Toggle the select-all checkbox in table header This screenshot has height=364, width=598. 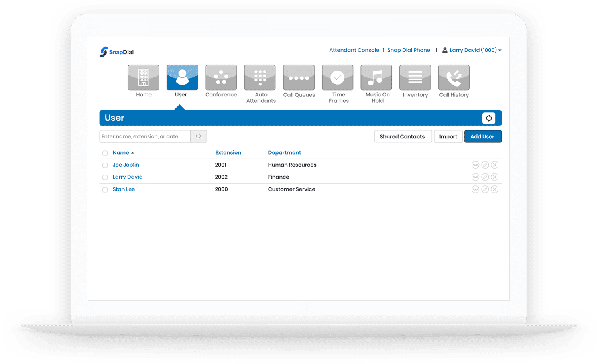pos(105,153)
